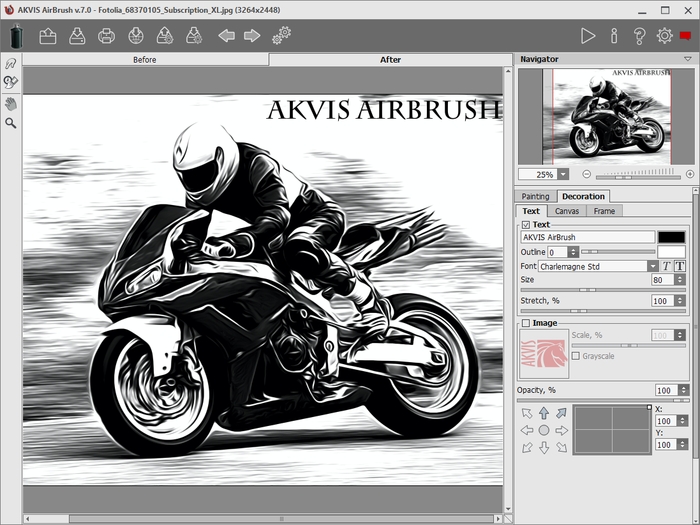700x525 pixels.
Task: Click the AKVIS AirBrush text input field
Action: (x=588, y=237)
